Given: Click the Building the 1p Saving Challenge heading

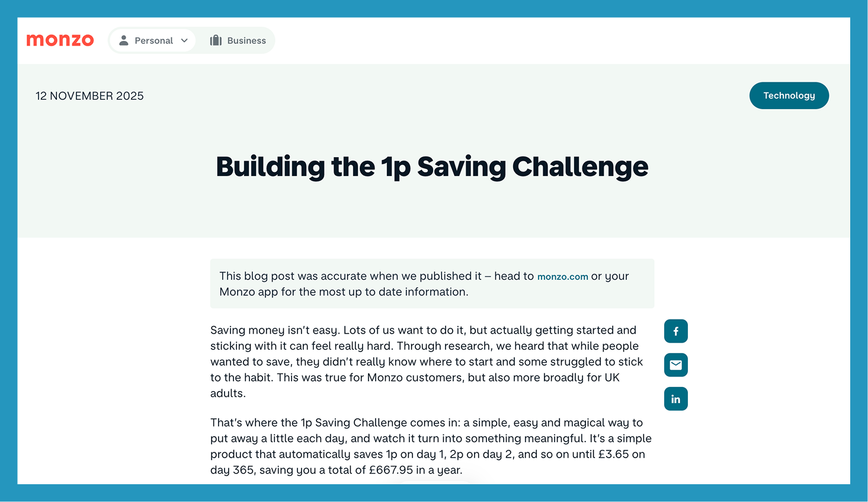Looking at the screenshot, I should coord(432,167).
